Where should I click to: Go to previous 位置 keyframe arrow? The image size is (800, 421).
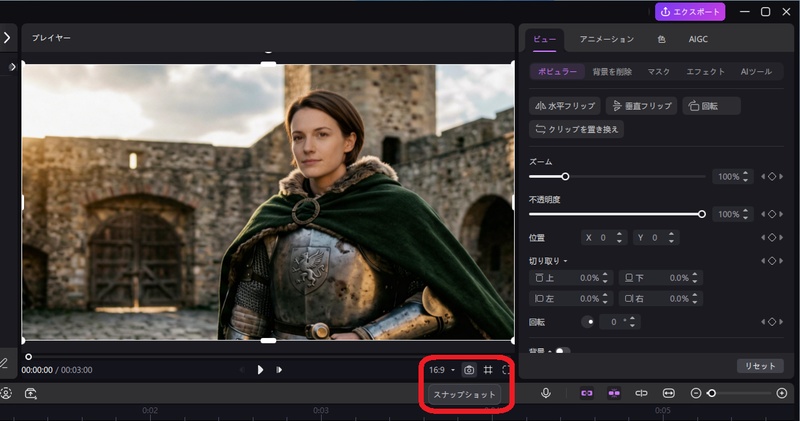click(763, 237)
